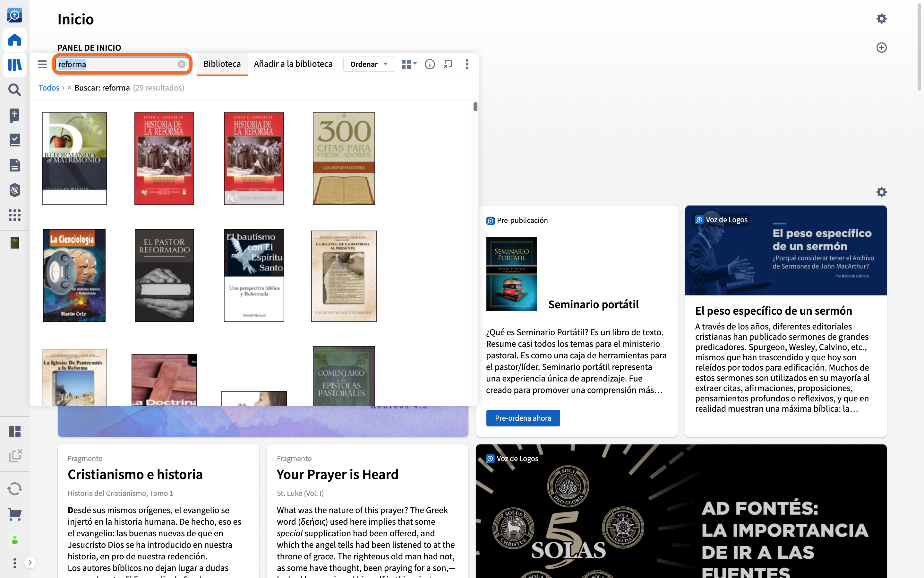
Task: Open the Layouts icon in sidebar
Action: (x=14, y=432)
